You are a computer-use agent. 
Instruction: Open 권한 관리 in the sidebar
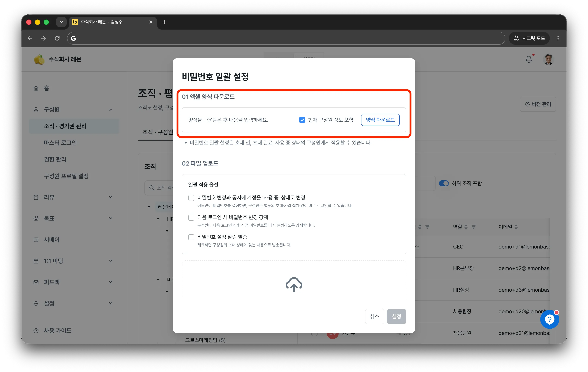(x=55, y=159)
